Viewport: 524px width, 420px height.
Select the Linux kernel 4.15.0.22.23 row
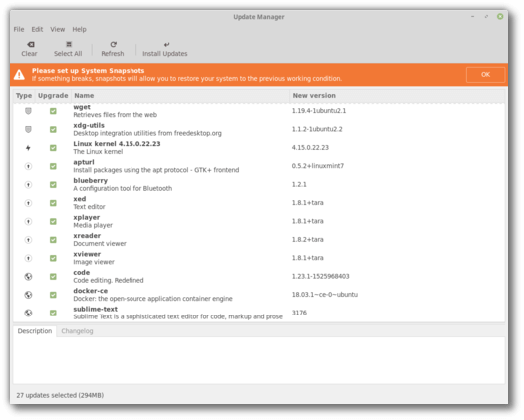pyautogui.click(x=259, y=148)
